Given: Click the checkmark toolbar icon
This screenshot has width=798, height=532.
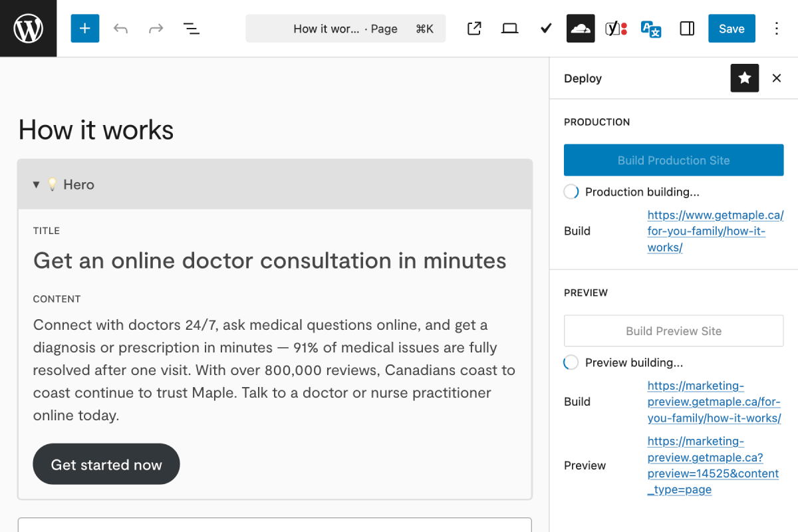Looking at the screenshot, I should click(546, 29).
